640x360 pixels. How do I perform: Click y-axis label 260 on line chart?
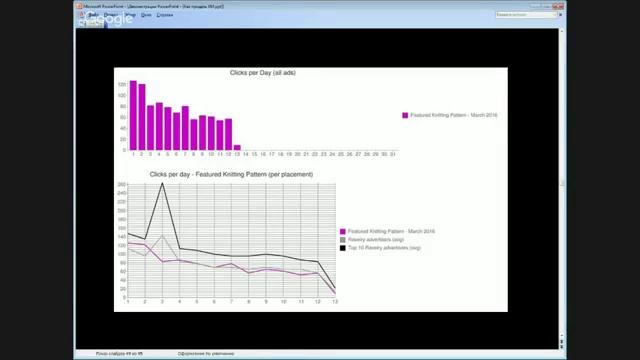pos(122,184)
